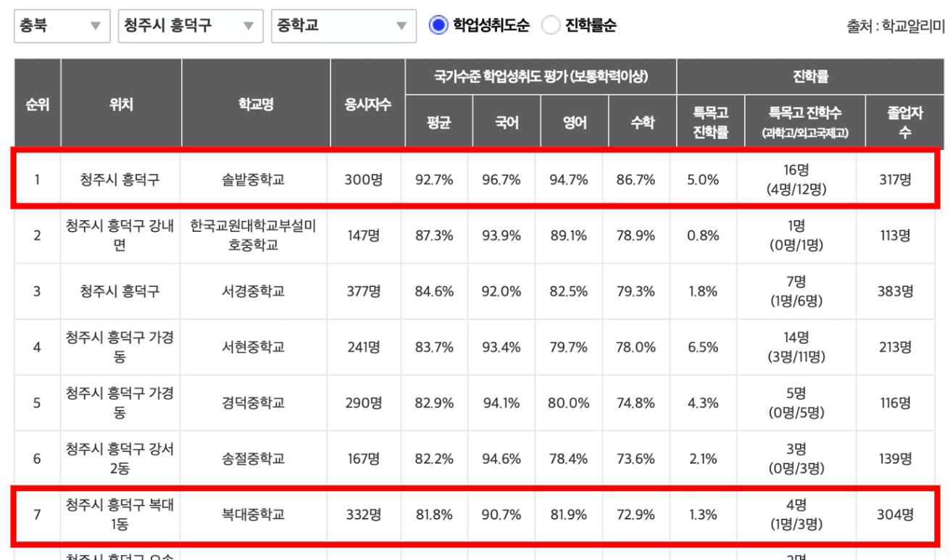Click the 경덕중학교 school name
The width and height of the screenshot is (950, 560).
[x=254, y=403]
